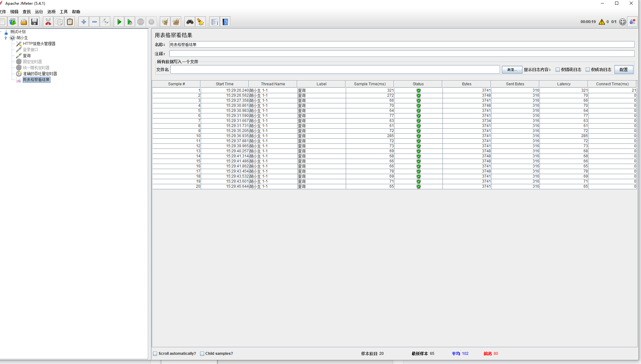Click the Clear All broom icon
The height and width of the screenshot is (364, 641).
point(176,22)
